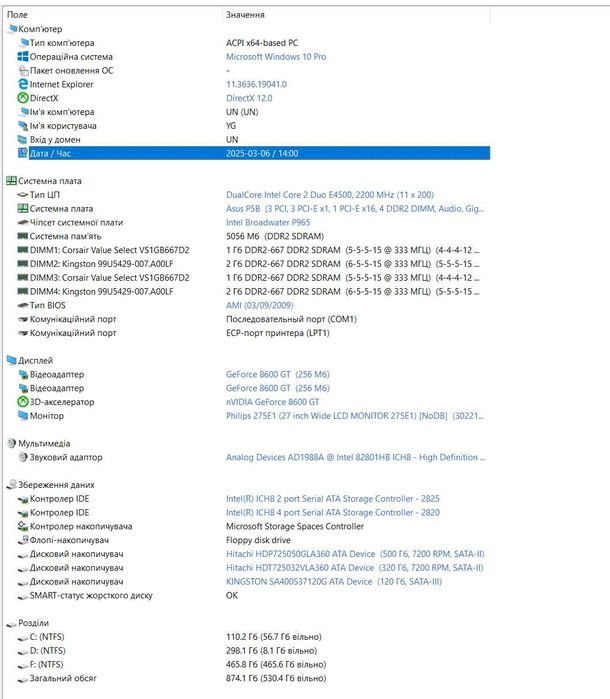Select the Загальний обсяг row
Screen dimensions: 610x699
[253, 678]
